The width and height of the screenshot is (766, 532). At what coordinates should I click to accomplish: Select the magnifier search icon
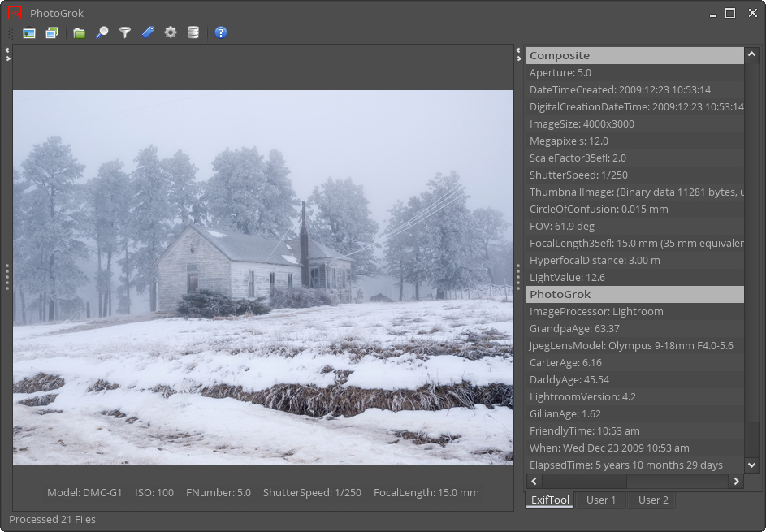click(102, 32)
